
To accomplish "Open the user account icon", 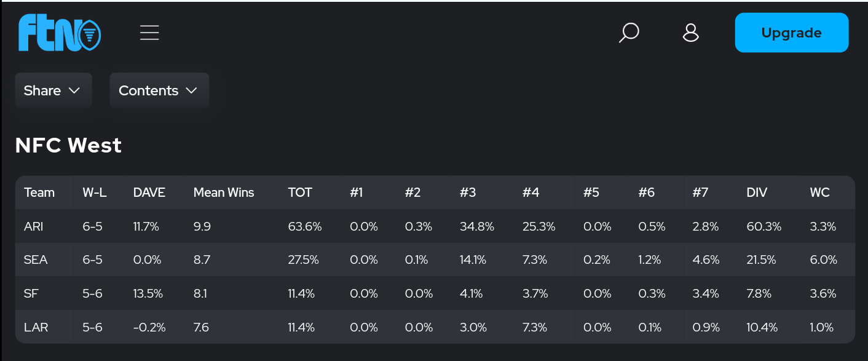I will 691,33.
